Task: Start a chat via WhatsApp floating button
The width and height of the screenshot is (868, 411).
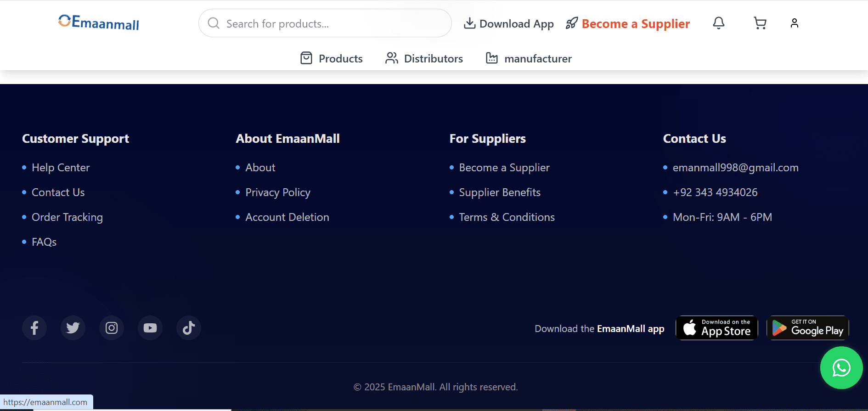Action: click(841, 368)
